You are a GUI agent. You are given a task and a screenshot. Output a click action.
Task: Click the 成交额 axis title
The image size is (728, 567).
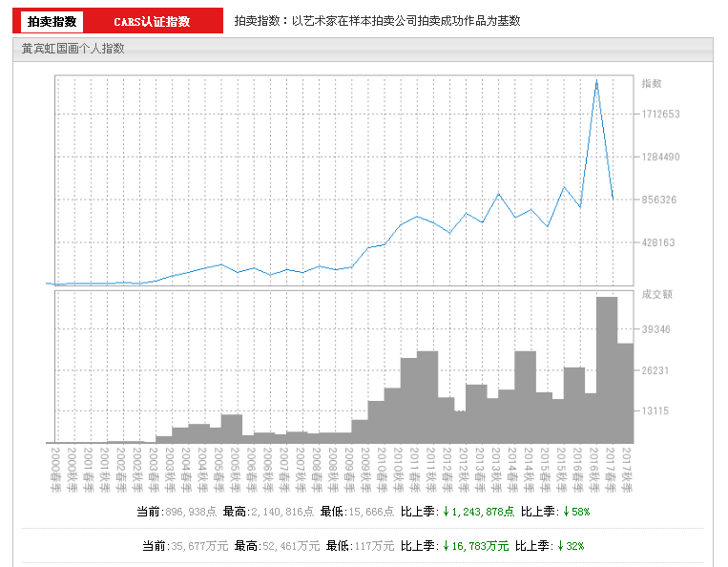coord(657,295)
